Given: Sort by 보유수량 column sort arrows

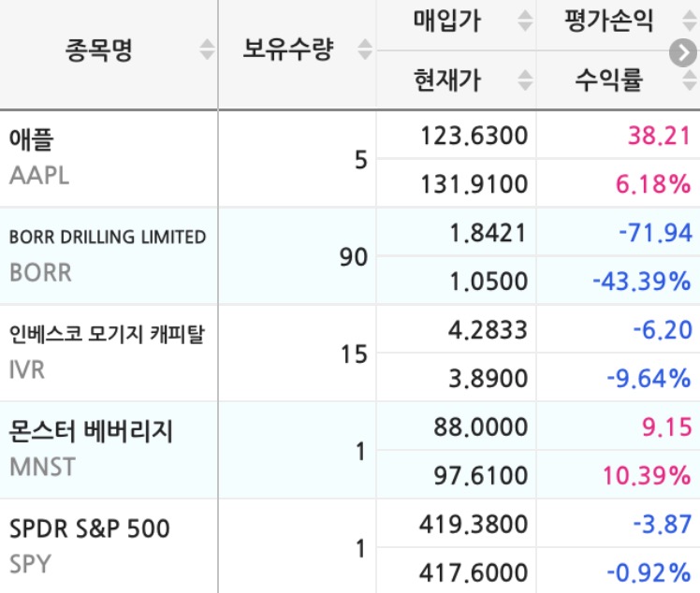Looking at the screenshot, I should (x=365, y=49).
